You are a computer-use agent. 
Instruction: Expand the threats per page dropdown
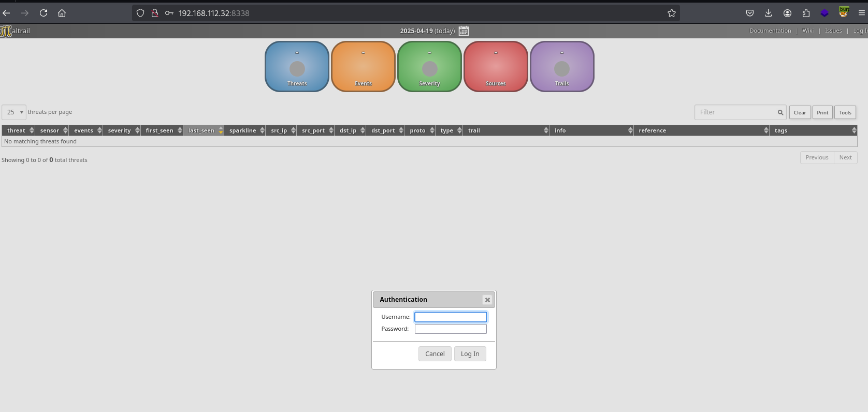[14, 112]
